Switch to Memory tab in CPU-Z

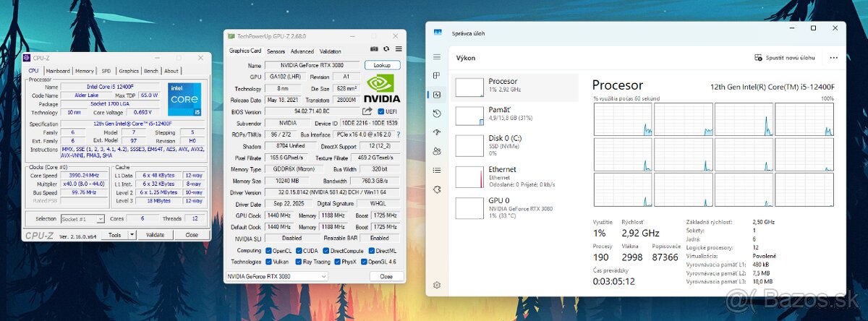pyautogui.click(x=85, y=71)
